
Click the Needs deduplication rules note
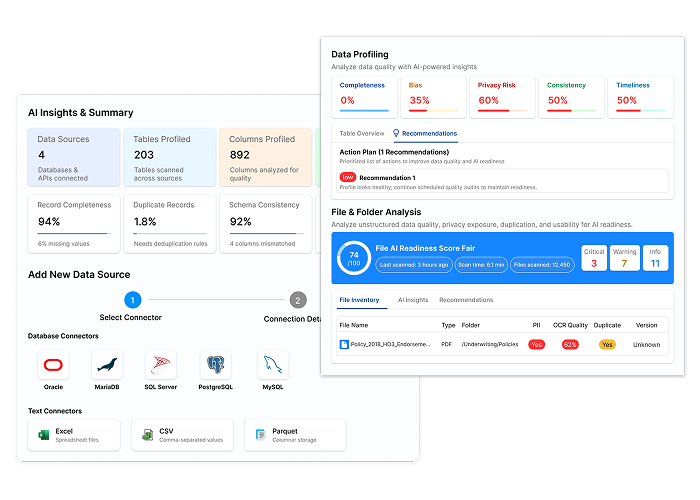click(x=171, y=244)
